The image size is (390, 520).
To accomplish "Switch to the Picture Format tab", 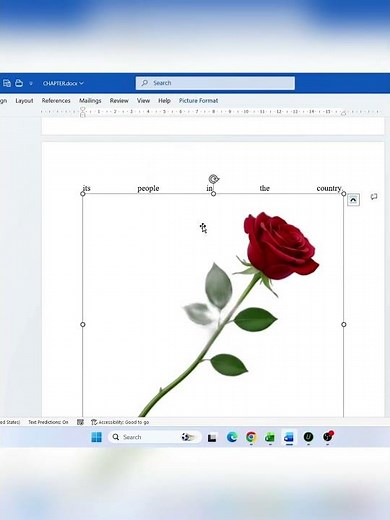I will click(x=198, y=101).
